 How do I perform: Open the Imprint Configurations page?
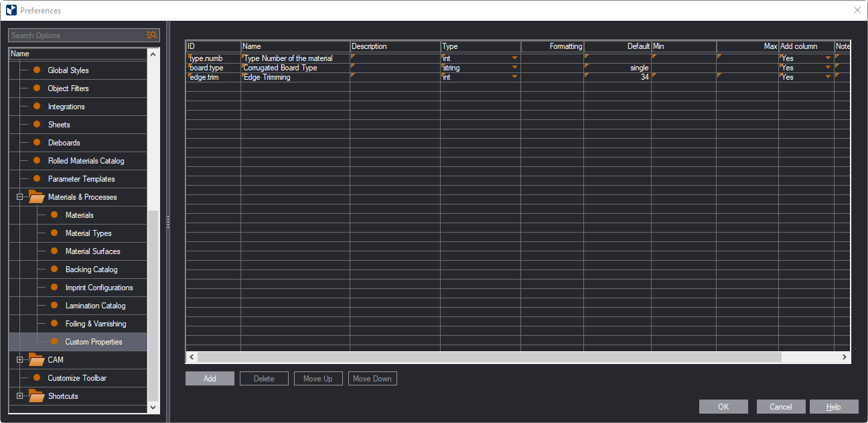pyautogui.click(x=99, y=288)
